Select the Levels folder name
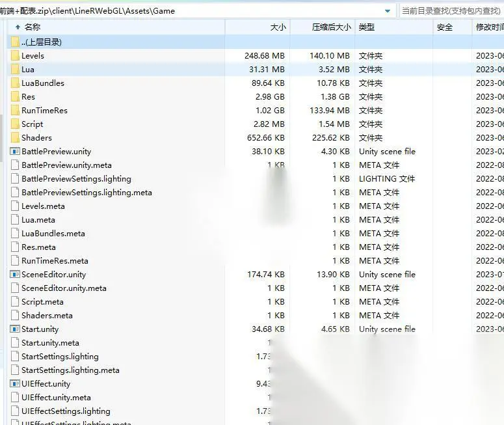 tap(33, 56)
